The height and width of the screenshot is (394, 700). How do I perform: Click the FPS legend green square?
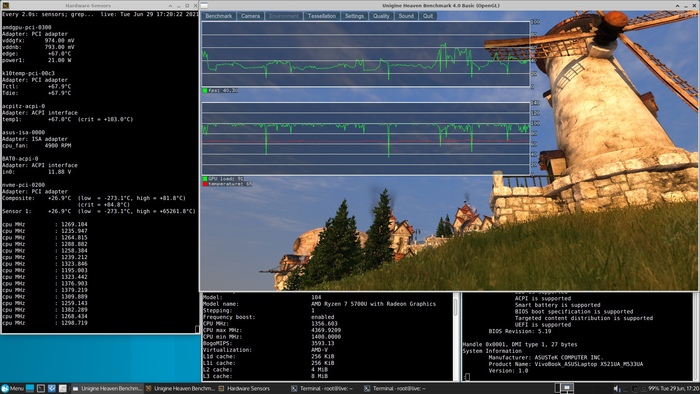tap(205, 91)
